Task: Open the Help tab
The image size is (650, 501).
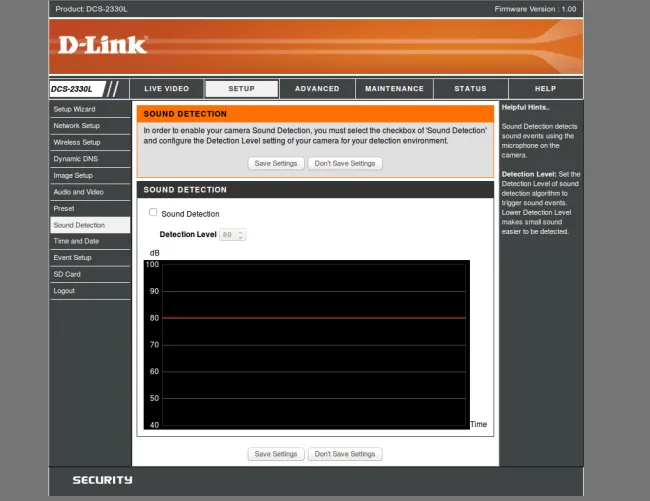Action: click(x=546, y=89)
